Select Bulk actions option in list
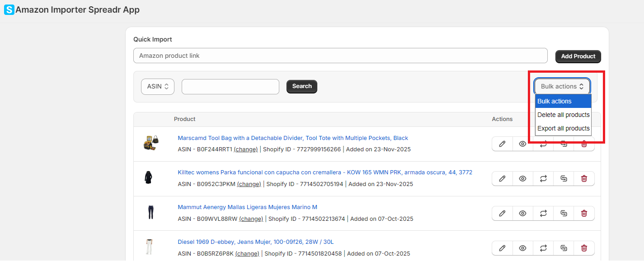This screenshot has width=644, height=261. [x=563, y=101]
